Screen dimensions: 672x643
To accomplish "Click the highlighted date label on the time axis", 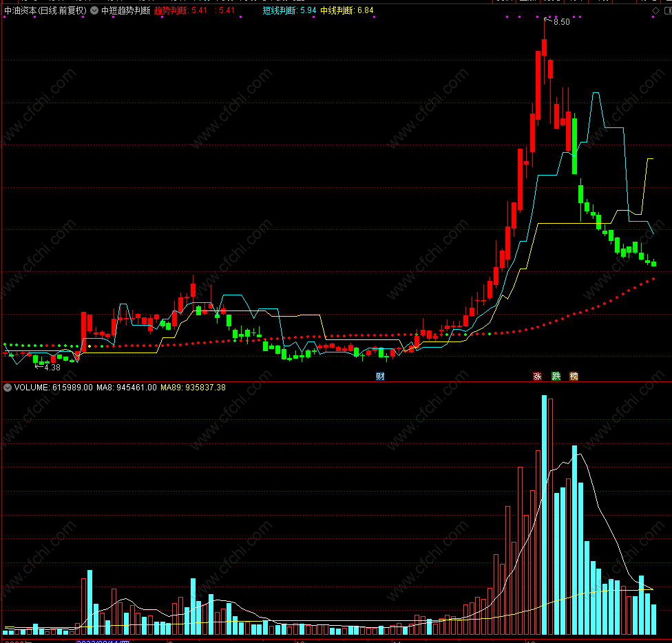I will click(103, 641).
